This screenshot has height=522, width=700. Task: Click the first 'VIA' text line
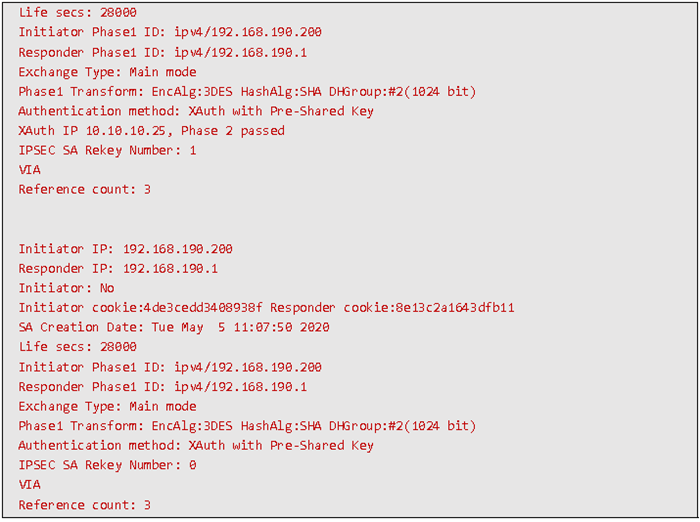click(x=29, y=170)
